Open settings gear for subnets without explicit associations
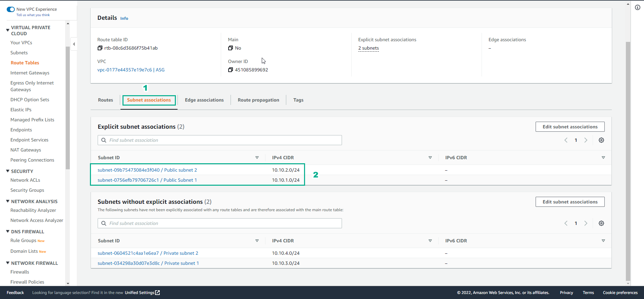 tap(601, 223)
